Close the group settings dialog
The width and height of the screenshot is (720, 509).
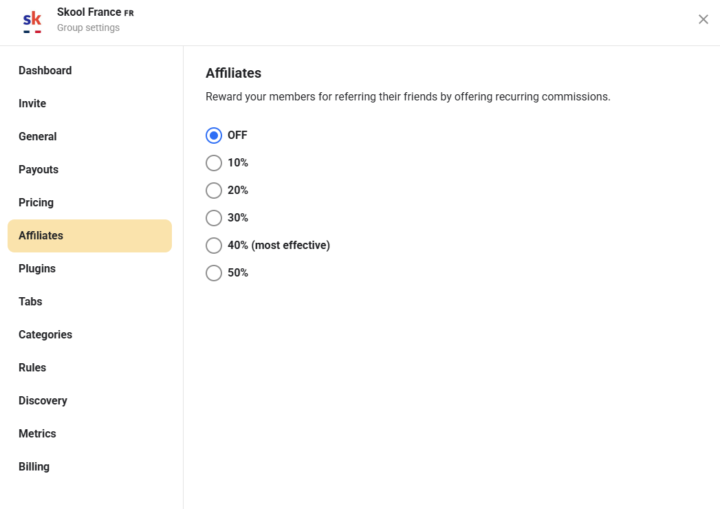tap(703, 20)
